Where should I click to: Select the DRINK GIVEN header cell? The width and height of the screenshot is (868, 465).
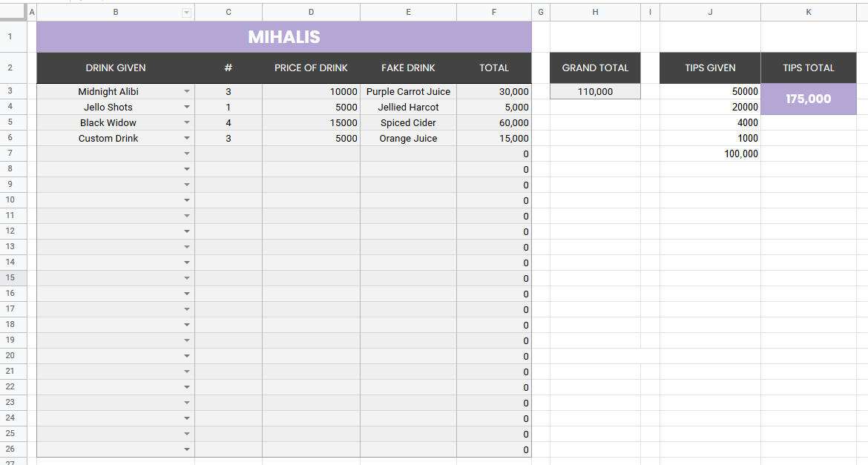tap(116, 68)
